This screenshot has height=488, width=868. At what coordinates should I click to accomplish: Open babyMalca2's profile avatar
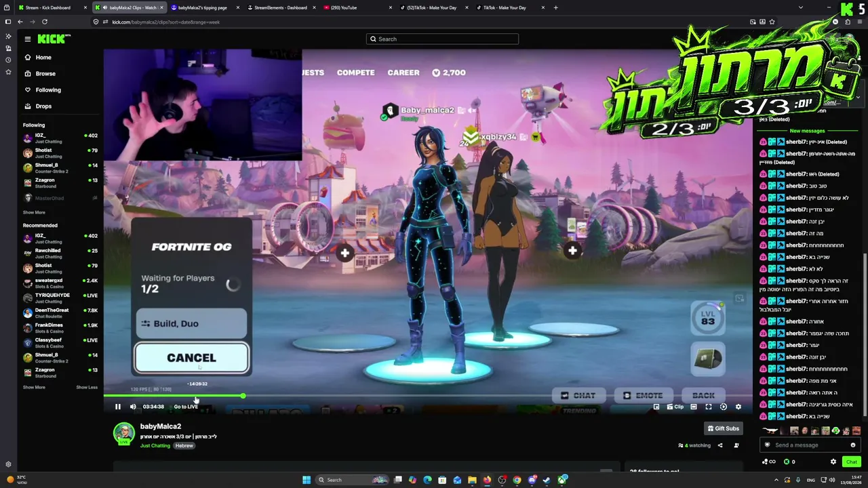click(124, 433)
